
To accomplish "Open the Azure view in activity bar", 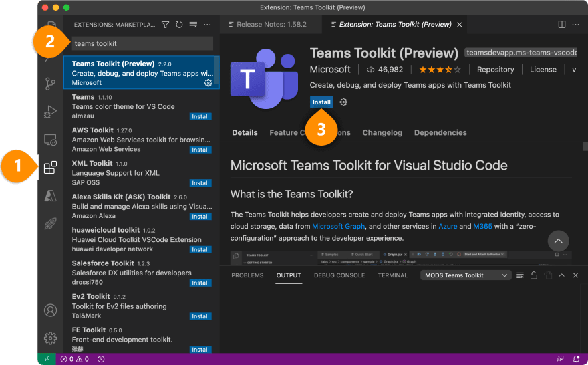I will point(50,195).
